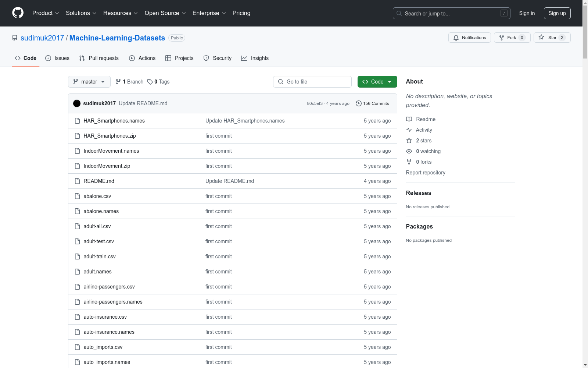
Task: Click the branch icon beside 1 Branch
Action: click(118, 82)
